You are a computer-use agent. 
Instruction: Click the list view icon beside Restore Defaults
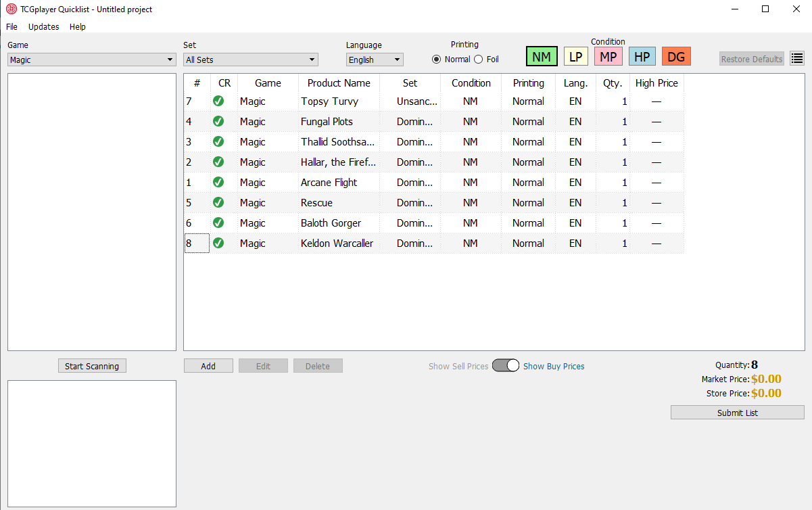point(797,59)
